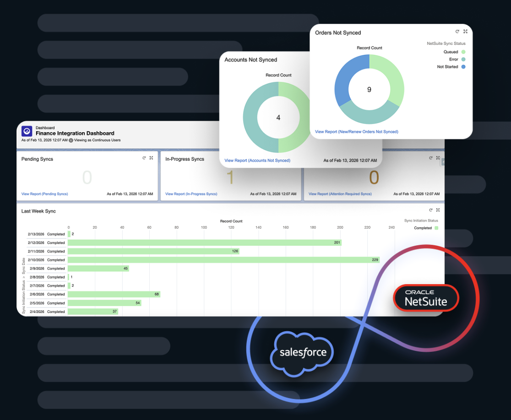Viewport: 511px width, 420px height.
Task: Click the 2/8/2026 Completed row label
Action: [x=47, y=277]
